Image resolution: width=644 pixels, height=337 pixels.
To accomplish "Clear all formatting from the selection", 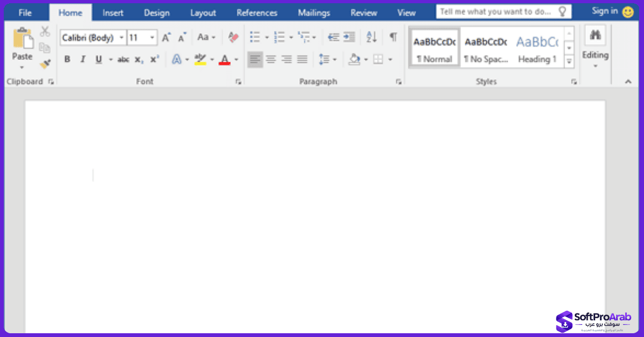I will (233, 38).
